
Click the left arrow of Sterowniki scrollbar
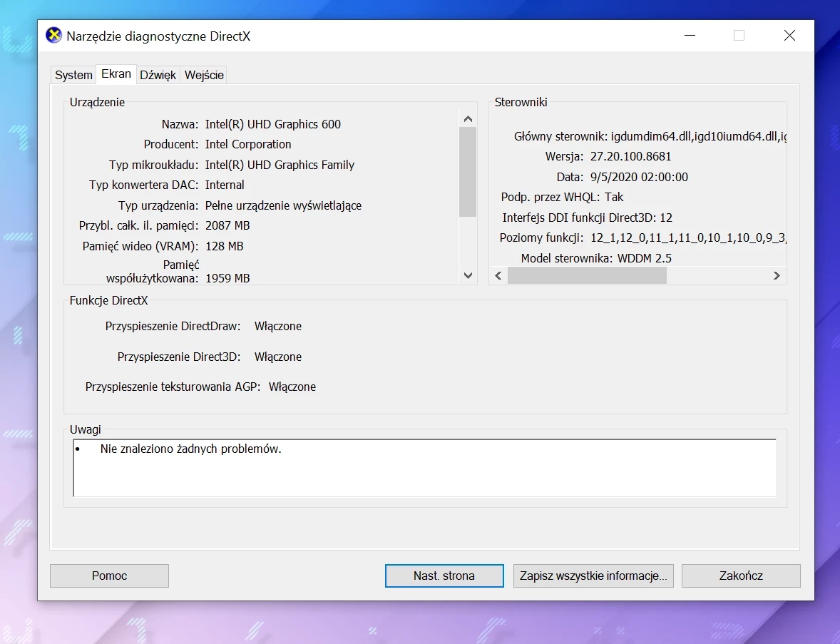coord(497,275)
